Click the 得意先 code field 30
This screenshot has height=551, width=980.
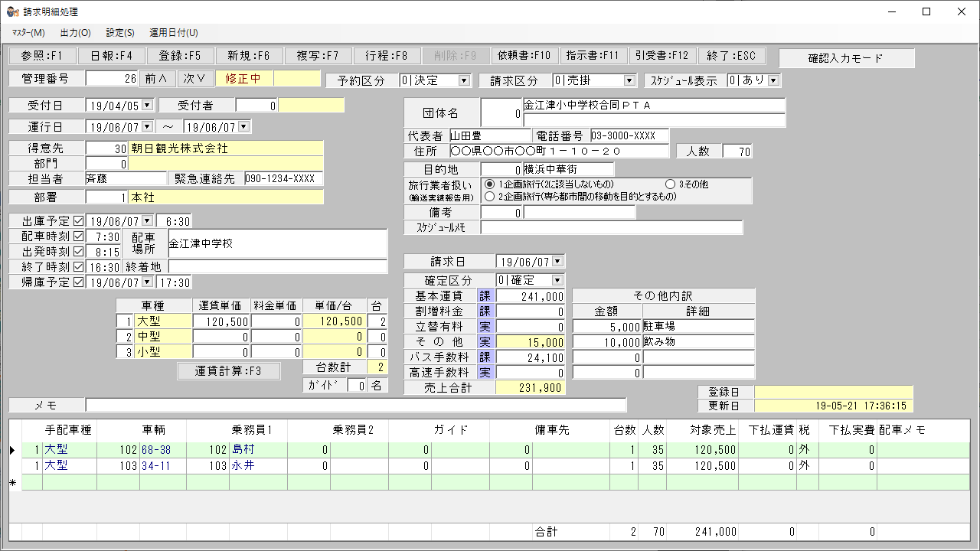pyautogui.click(x=106, y=148)
